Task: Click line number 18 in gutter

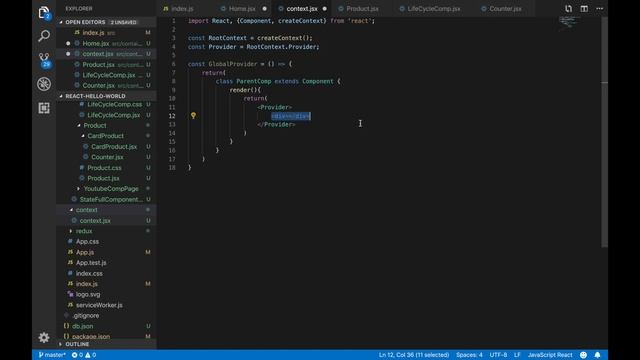Action: click(172, 167)
